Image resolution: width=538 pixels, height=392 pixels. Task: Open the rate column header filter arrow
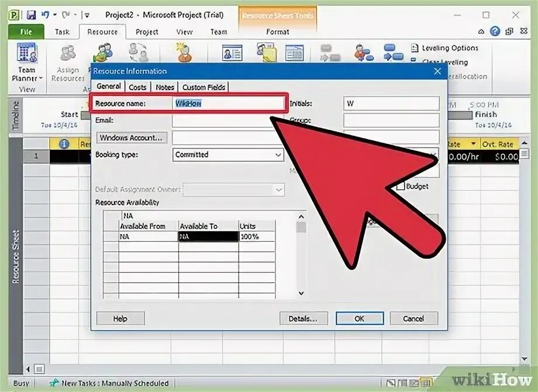click(474, 144)
